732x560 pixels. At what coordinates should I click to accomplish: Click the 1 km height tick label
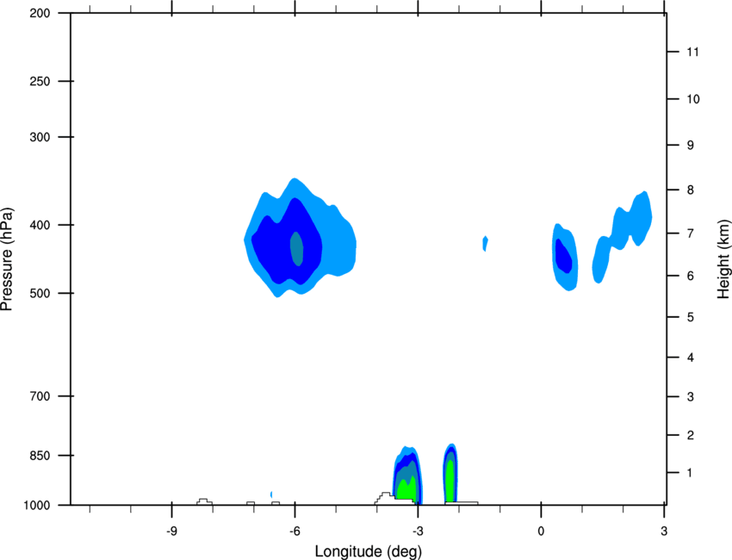tap(691, 473)
